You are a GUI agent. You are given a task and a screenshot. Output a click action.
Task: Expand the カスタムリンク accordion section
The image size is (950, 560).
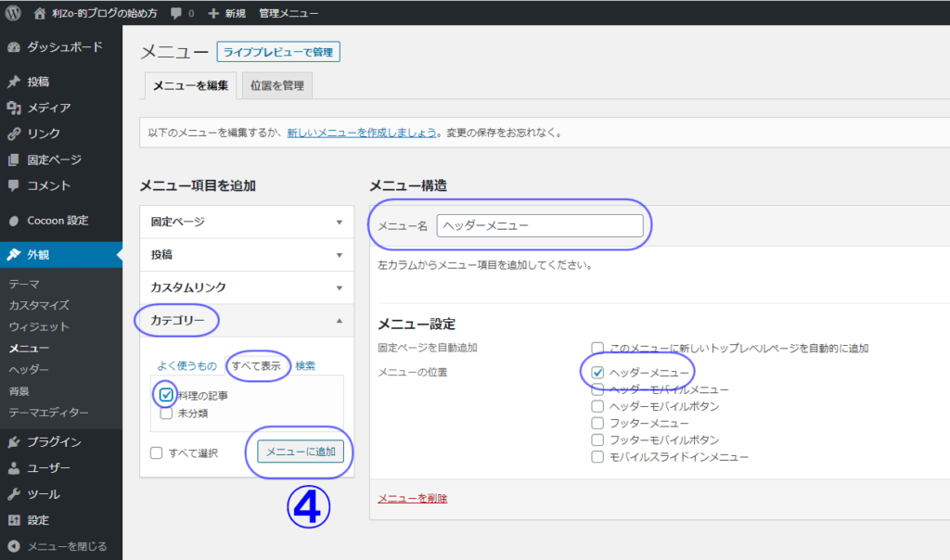coord(339,287)
